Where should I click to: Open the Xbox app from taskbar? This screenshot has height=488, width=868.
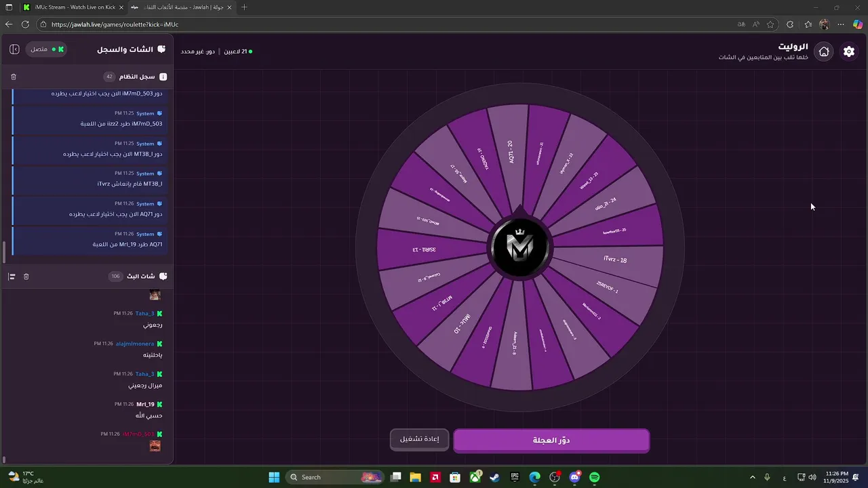(x=475, y=477)
